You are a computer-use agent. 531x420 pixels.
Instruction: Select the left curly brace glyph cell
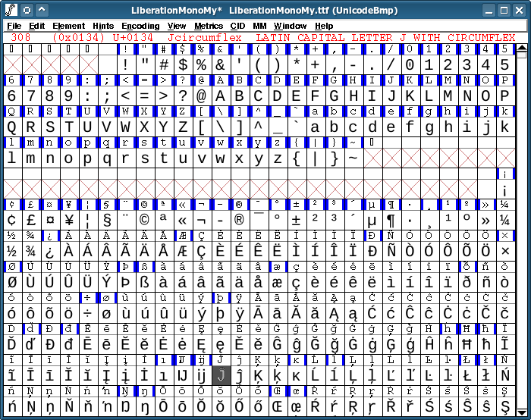coord(297,158)
